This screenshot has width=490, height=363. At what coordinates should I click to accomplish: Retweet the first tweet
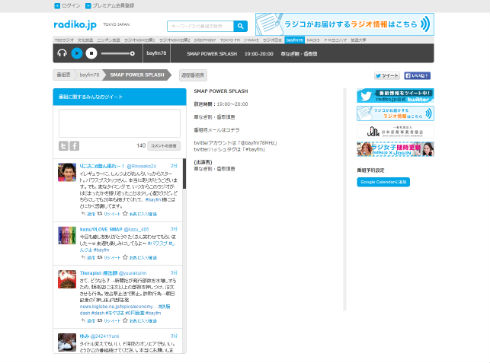pos(109,214)
